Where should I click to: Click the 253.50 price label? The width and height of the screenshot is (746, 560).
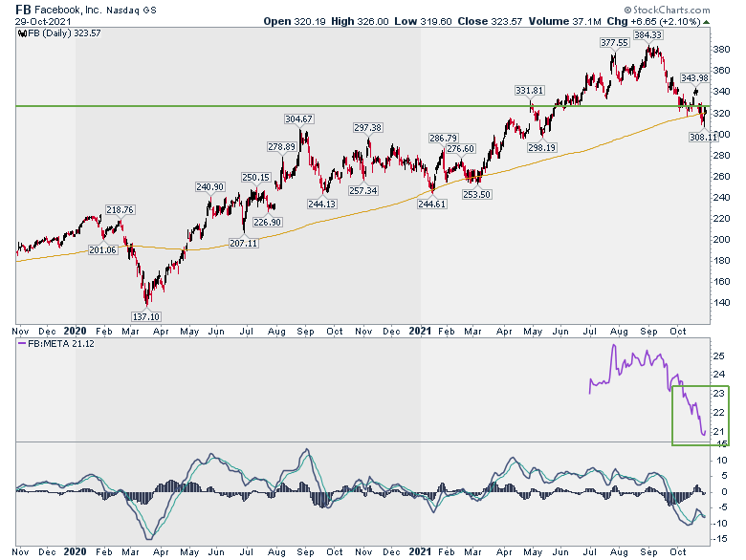(x=476, y=194)
